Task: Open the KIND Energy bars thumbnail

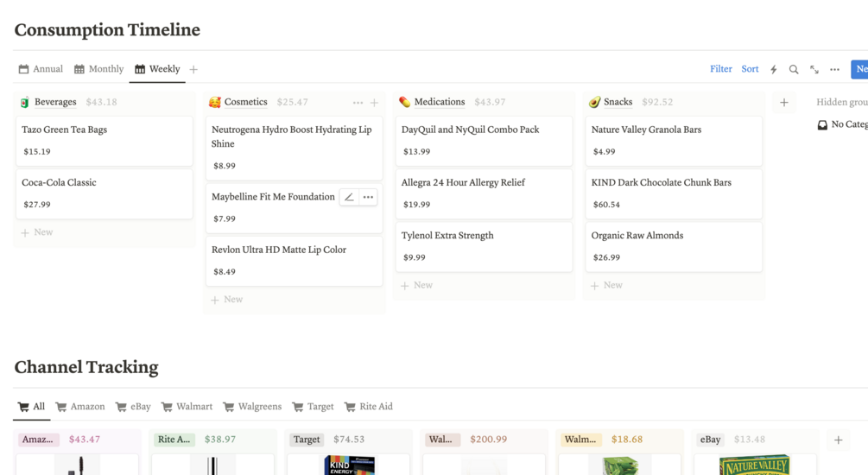Action: click(x=350, y=465)
